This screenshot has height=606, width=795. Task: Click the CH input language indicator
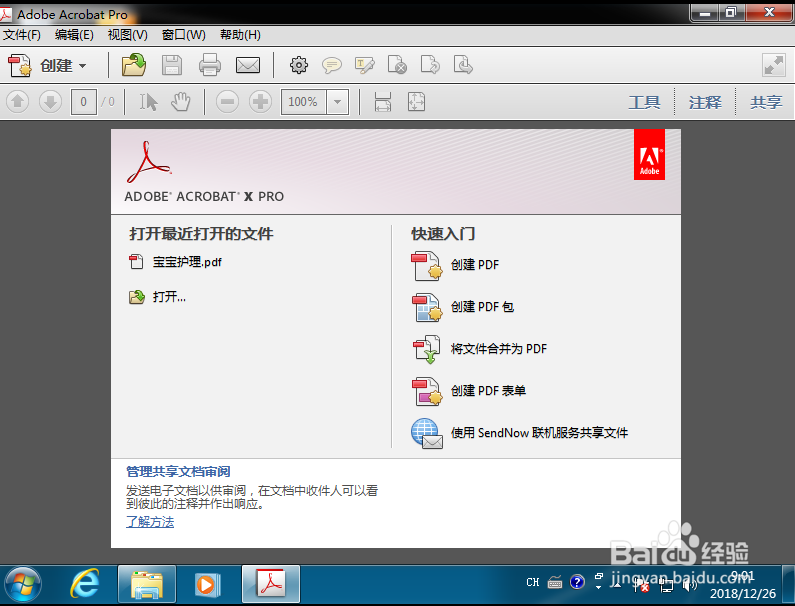[x=533, y=582]
